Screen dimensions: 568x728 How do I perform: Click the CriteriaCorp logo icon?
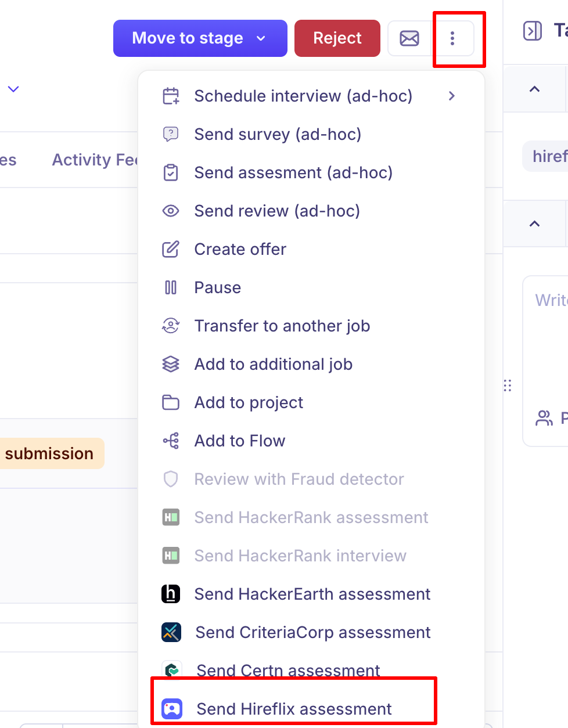[x=171, y=632]
